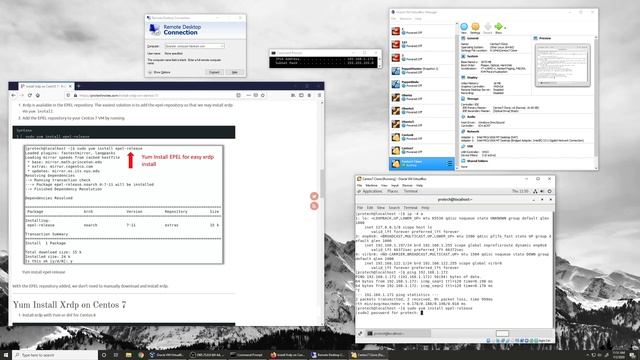Open the Edit menu in CentOS terminal window
This screenshot has width=640, height=360.
[370, 208]
